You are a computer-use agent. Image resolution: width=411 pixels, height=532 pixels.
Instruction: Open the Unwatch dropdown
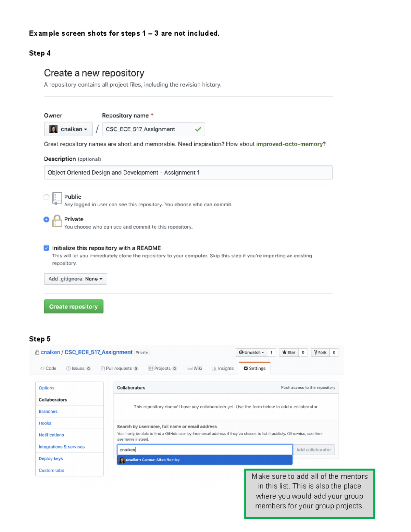[252, 352]
